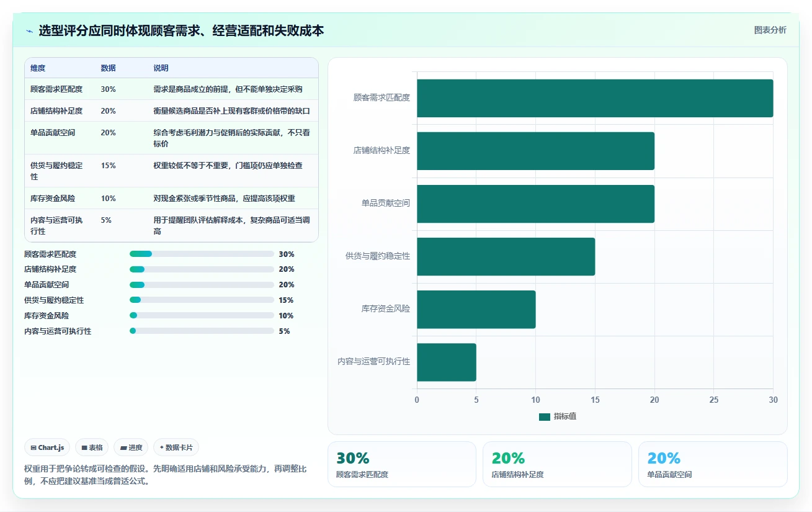Click the title icon beside 选型评分 heading
Screen dimensions: 812x512
coord(29,31)
